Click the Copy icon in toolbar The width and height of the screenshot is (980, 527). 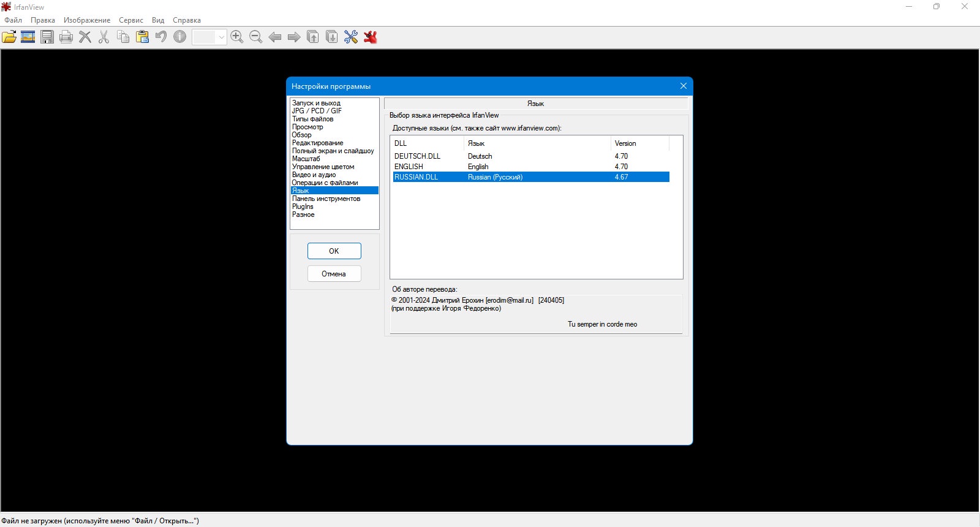123,37
